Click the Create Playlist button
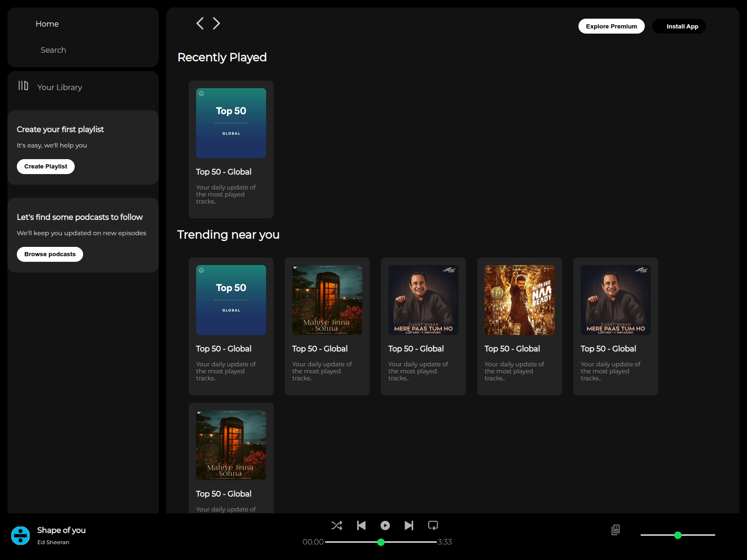This screenshot has width=747, height=560. [x=46, y=167]
